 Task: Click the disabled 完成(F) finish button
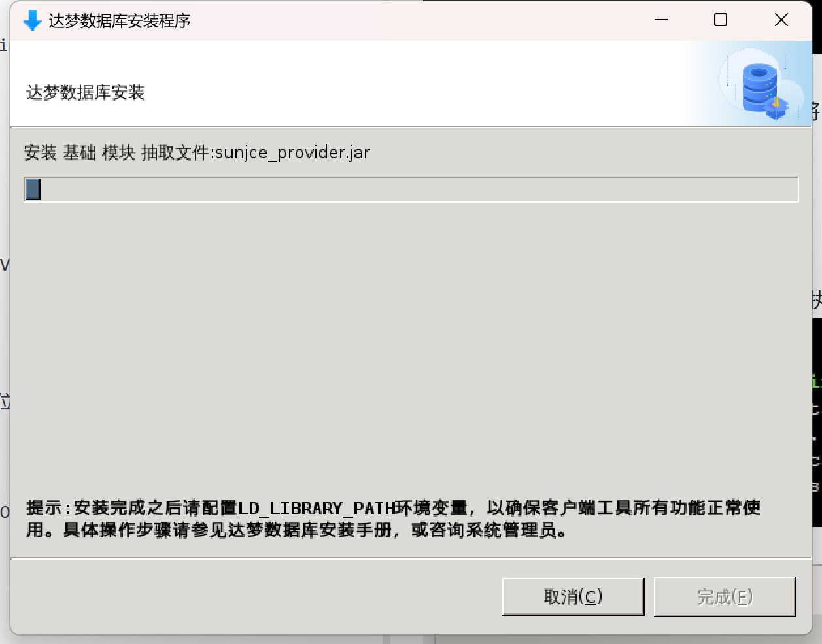click(x=725, y=596)
